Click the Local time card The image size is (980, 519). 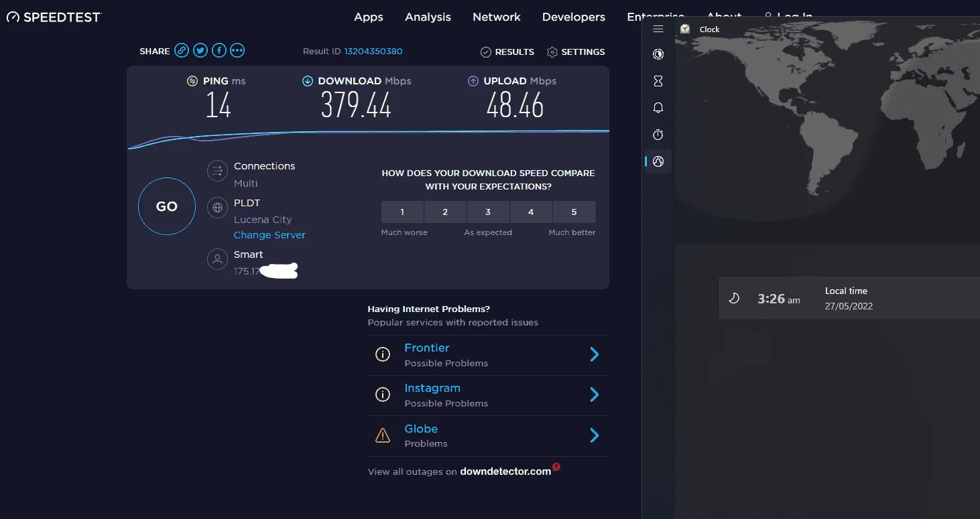tap(849, 298)
